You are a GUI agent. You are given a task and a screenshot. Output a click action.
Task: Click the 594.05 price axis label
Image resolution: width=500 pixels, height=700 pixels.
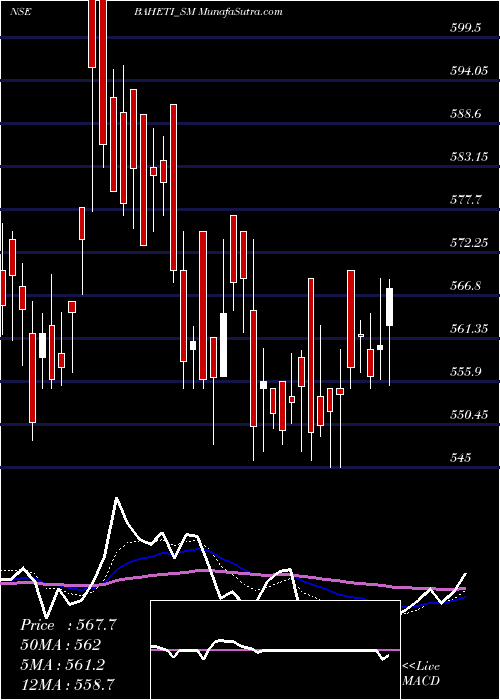point(468,71)
